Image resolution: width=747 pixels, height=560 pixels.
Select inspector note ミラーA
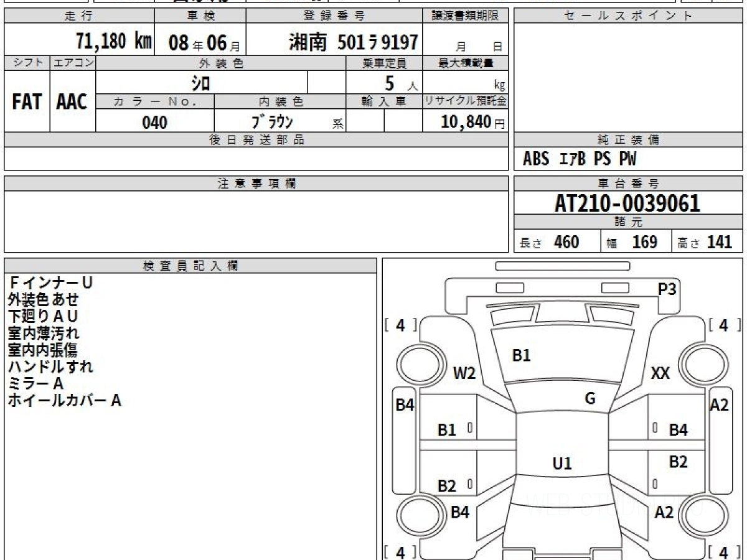(35, 384)
